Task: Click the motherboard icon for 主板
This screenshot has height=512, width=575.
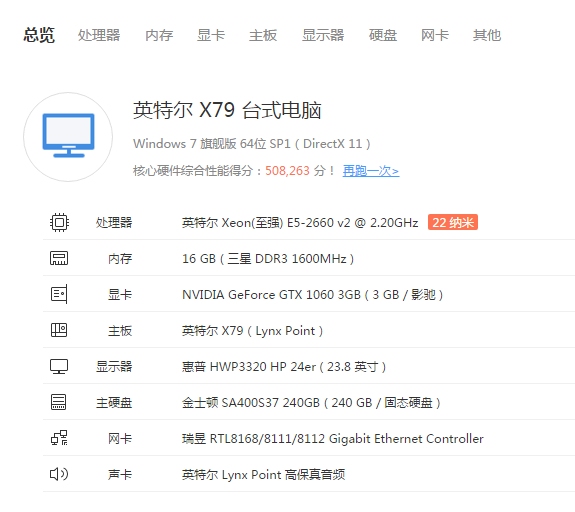Action: 59,330
